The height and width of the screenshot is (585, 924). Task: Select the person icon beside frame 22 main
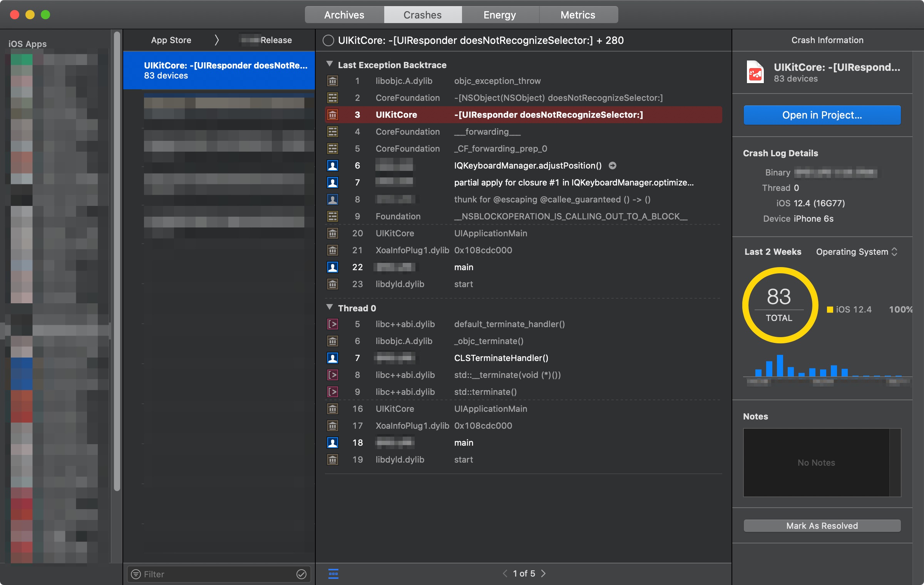tap(333, 267)
